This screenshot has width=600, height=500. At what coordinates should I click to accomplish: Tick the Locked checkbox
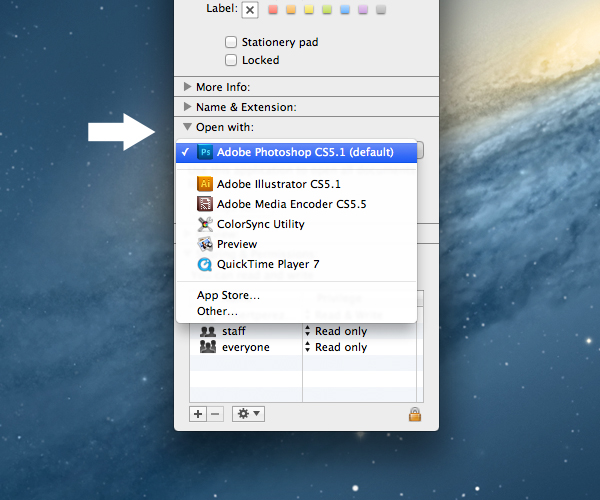pos(231,60)
